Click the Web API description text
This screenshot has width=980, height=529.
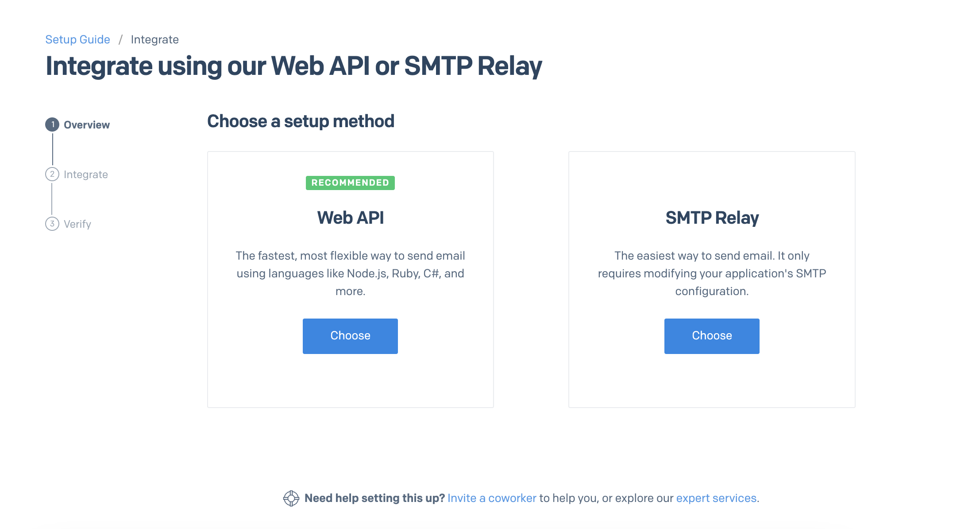pyautogui.click(x=350, y=273)
